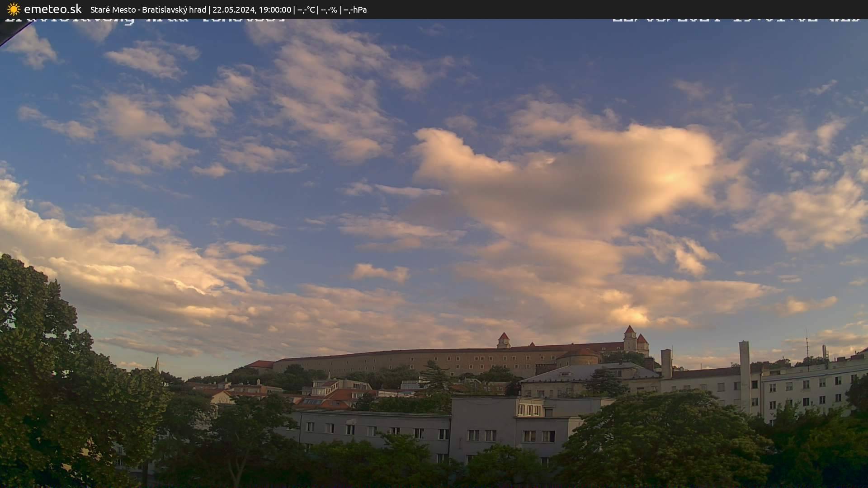Click the pressure reading '--,-hPa'
The image size is (868, 488).
coord(355,9)
